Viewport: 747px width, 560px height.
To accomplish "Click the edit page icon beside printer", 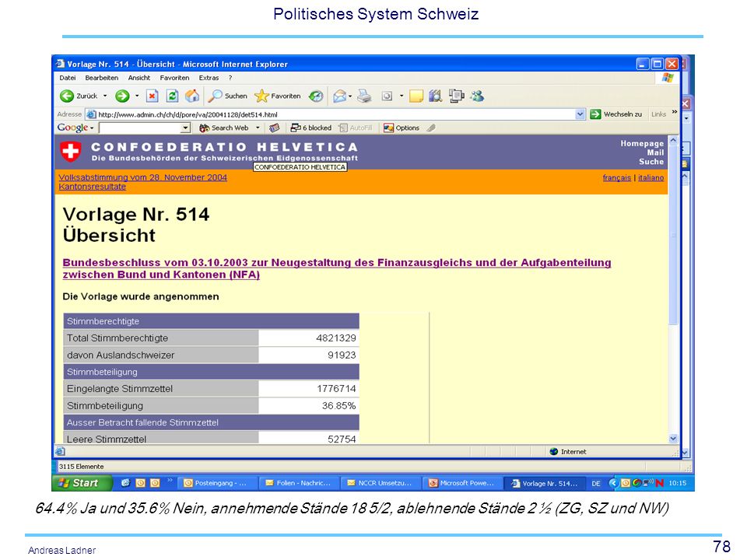I will click(387, 96).
